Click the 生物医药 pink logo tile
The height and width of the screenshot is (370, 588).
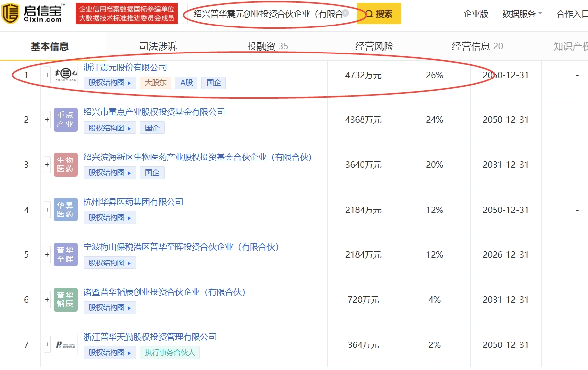(x=66, y=164)
